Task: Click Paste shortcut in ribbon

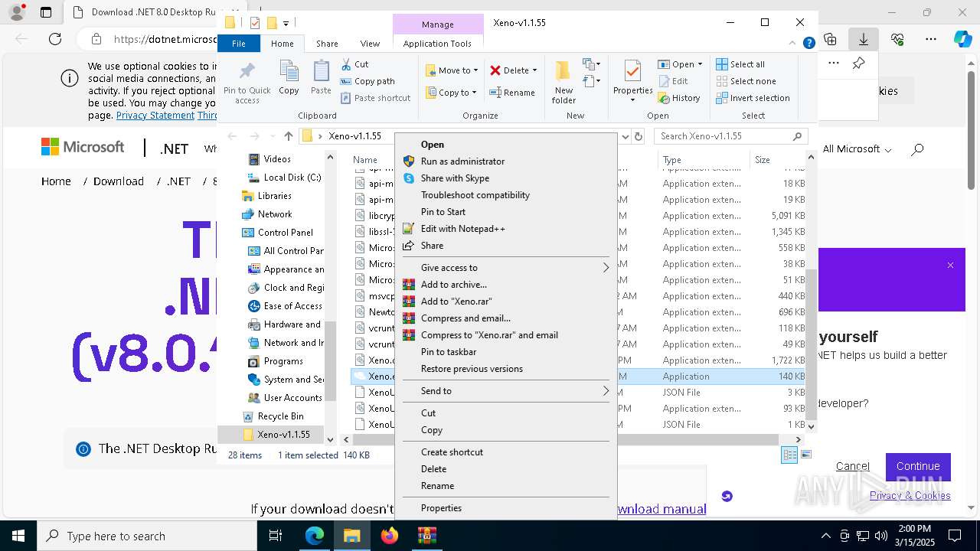Action: [x=375, y=98]
